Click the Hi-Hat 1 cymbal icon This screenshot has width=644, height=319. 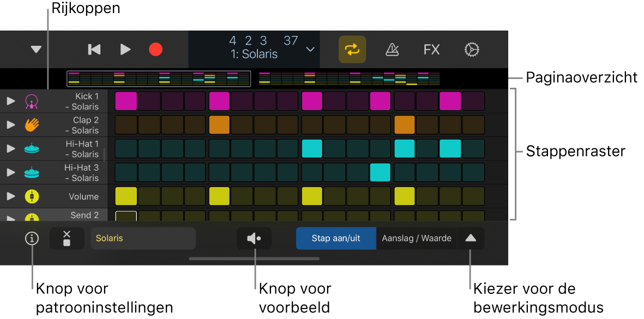click(x=32, y=149)
